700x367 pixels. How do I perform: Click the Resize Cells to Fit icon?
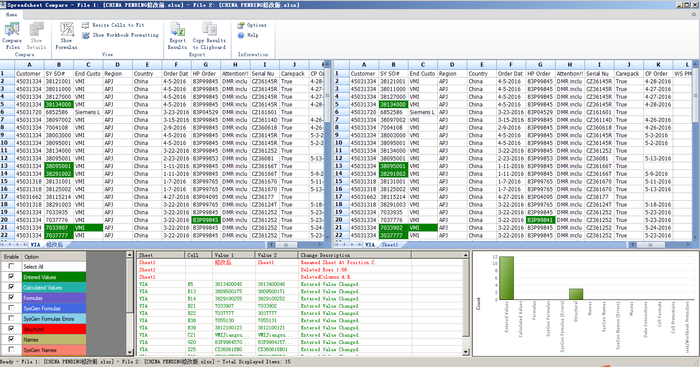click(86, 25)
